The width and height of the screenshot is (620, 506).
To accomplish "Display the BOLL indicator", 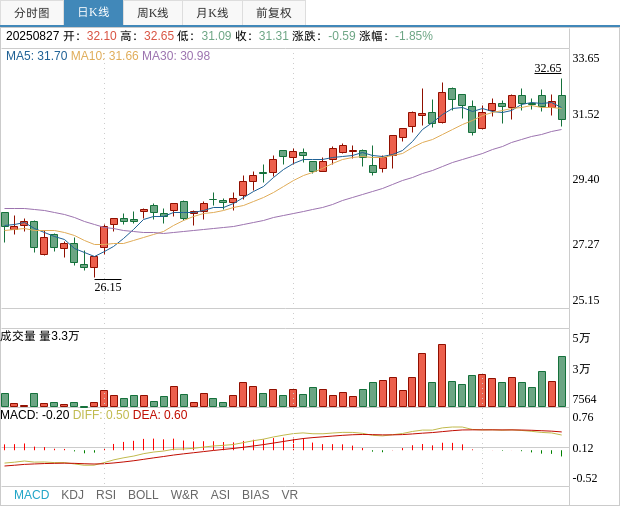I will [x=143, y=495].
